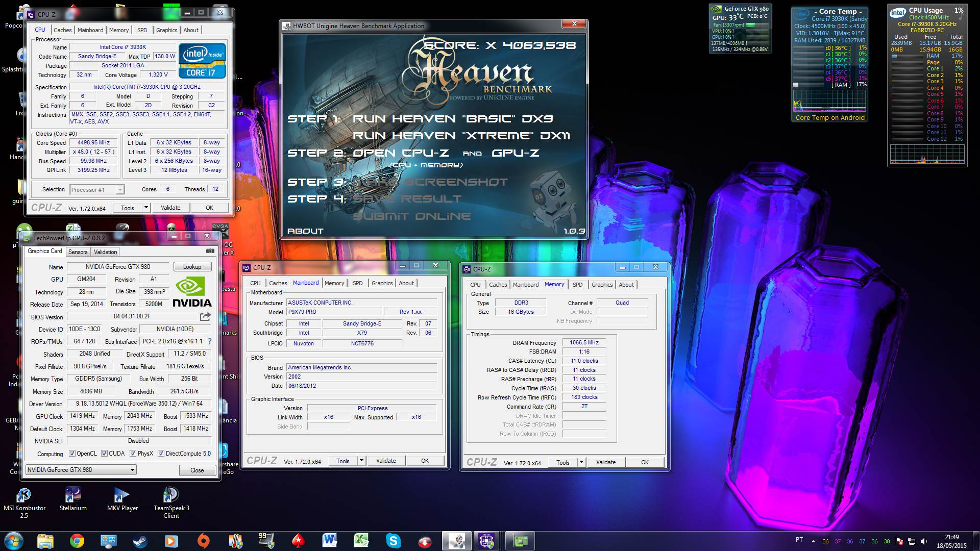This screenshot has height=551, width=980.
Task: Click the GPU-Z screenshot camera icon
Action: [x=210, y=251]
